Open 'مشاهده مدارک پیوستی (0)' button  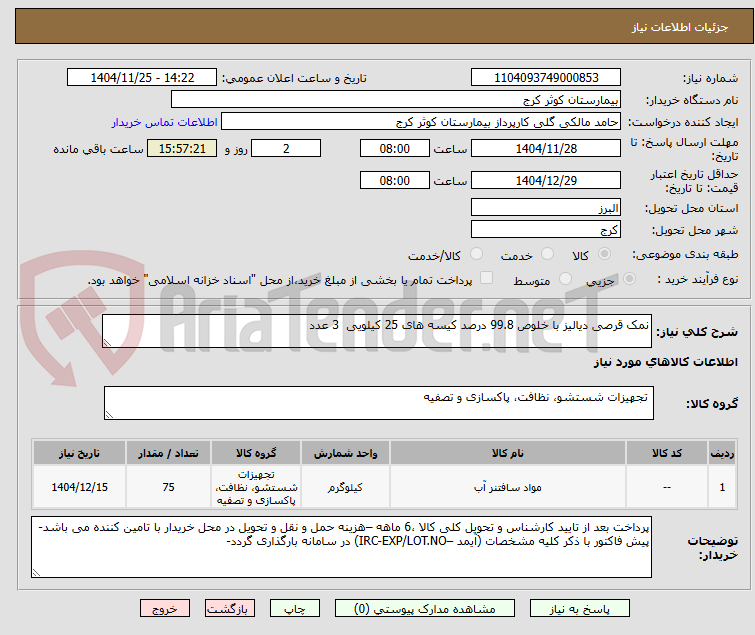[425, 609]
